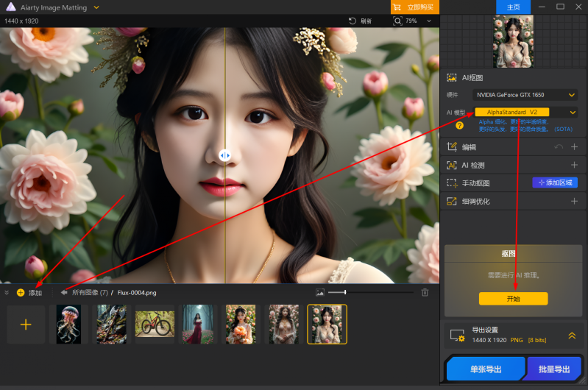Open the 79% zoom level dropdown
Screen dimensions: 588x390
tap(429, 21)
